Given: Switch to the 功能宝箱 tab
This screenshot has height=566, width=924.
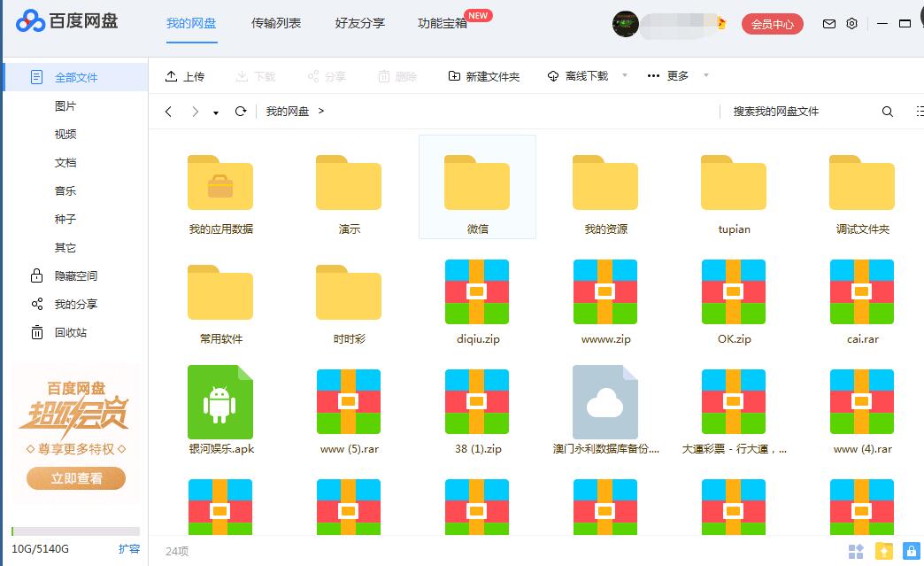Looking at the screenshot, I should (443, 24).
